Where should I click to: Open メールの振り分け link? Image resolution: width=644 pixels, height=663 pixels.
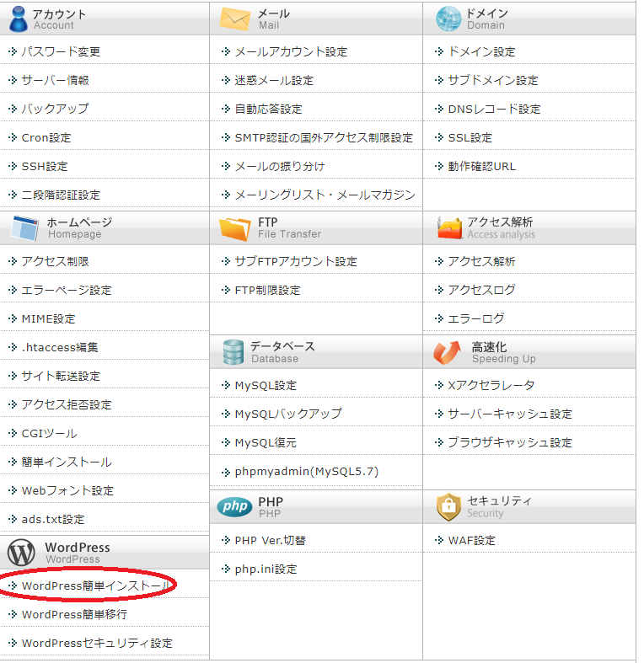[x=280, y=166]
